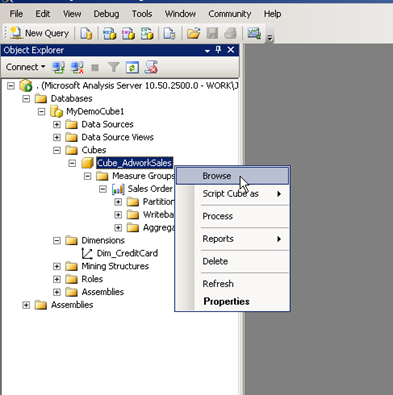Expand the Partitions folder
This screenshot has width=393, height=395.
[118, 202]
